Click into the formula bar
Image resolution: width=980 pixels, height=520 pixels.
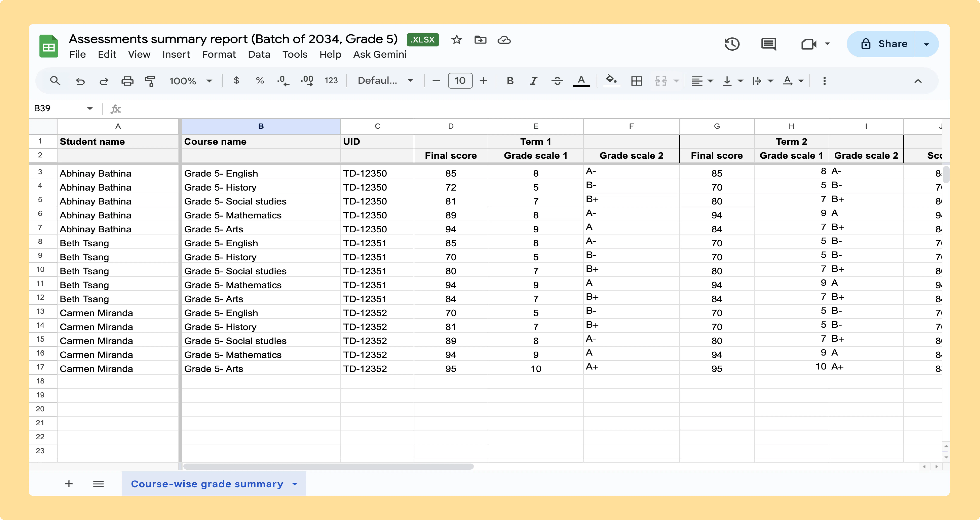[533, 109]
